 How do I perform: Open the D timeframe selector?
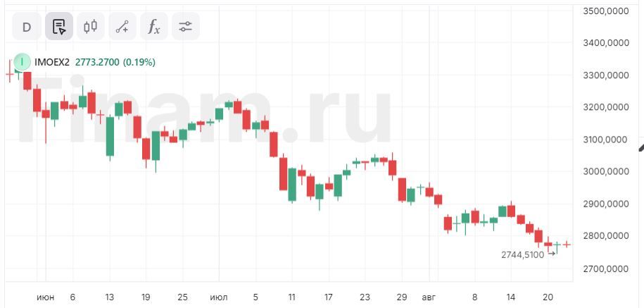27,27
